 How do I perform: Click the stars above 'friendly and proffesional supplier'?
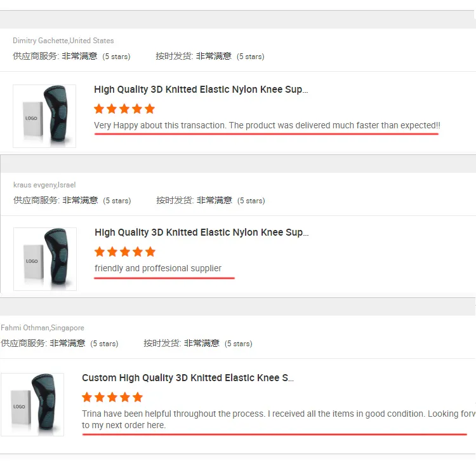tap(125, 252)
